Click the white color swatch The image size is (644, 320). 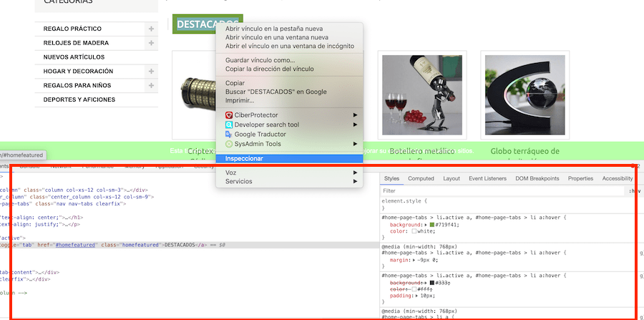[x=414, y=231]
